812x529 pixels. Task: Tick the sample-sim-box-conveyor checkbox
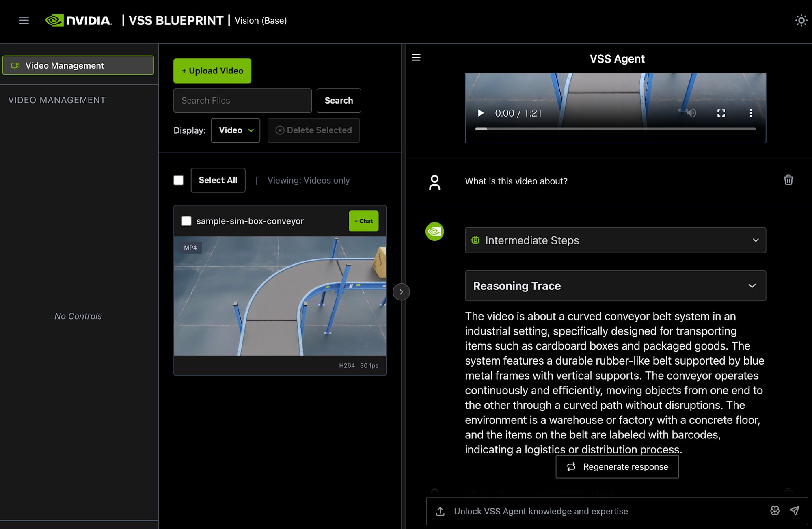point(186,221)
